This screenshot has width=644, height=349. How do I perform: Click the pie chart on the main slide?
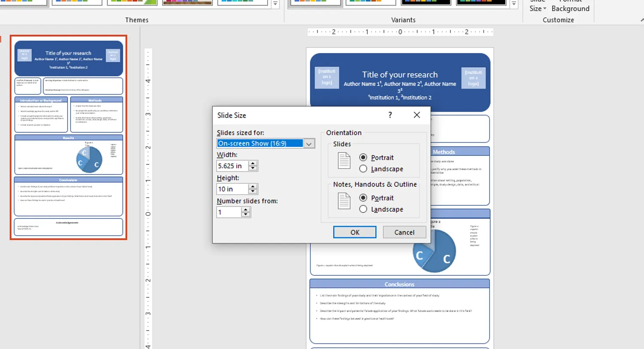click(x=434, y=251)
